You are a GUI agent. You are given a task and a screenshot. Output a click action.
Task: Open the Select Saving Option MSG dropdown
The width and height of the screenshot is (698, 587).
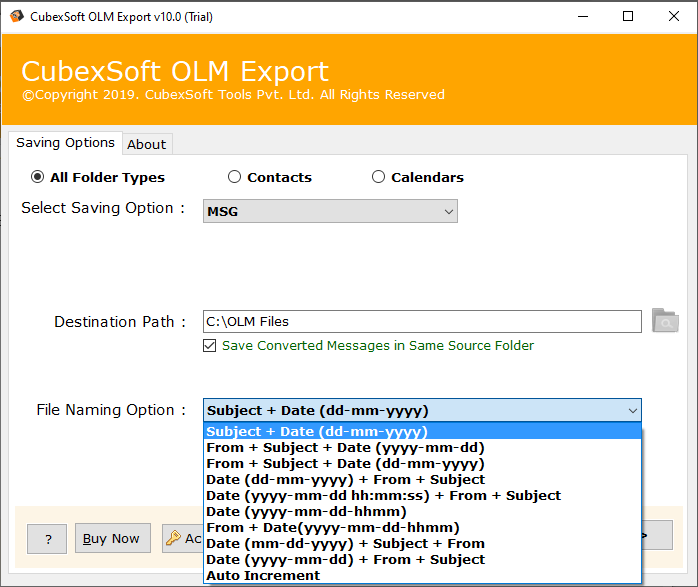pyautogui.click(x=330, y=211)
